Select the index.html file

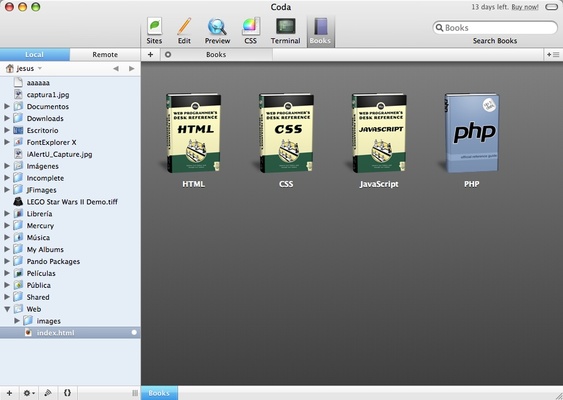pos(70,332)
